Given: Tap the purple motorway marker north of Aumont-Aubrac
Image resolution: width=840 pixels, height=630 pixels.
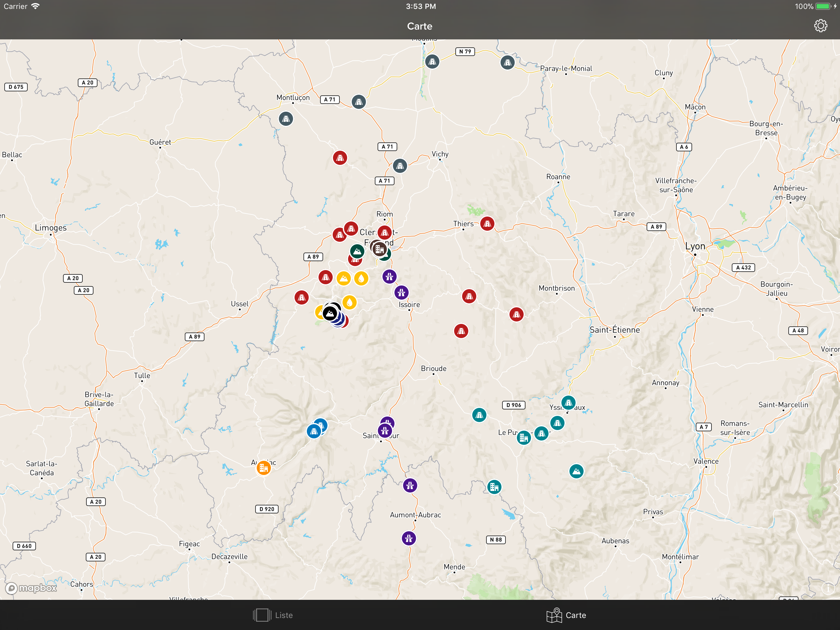Looking at the screenshot, I should click(410, 485).
